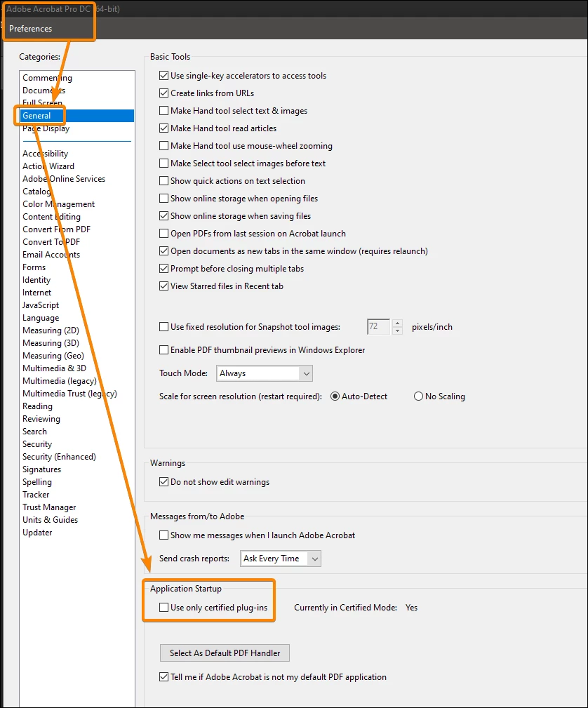Click the pixels/inch resolution field
Screen dimensions: 588x708
click(378, 326)
